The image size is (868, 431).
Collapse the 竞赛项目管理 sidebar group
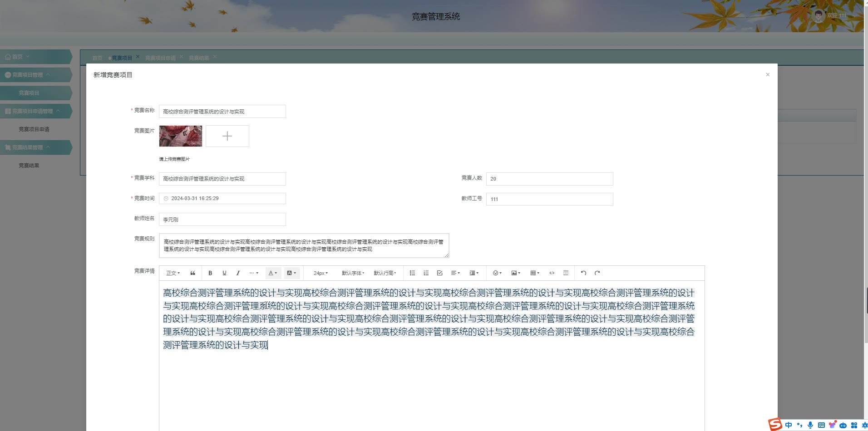pyautogui.click(x=35, y=75)
